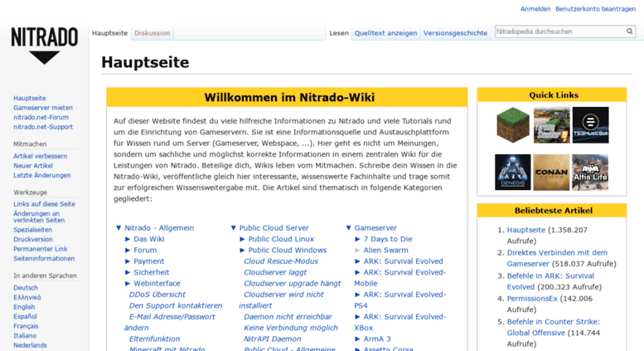This screenshot has width=644, height=351.
Task: Open Links auf diese Seite
Action: tap(44, 204)
